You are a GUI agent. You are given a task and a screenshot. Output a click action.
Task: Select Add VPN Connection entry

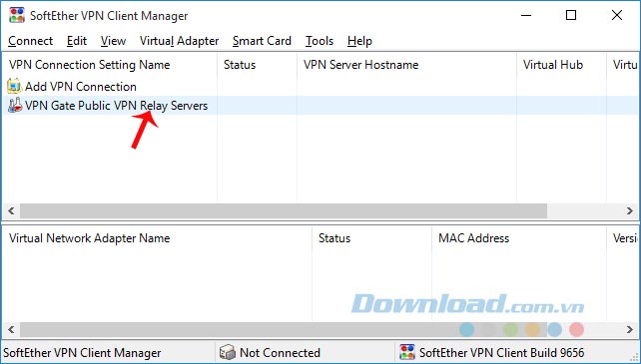81,87
